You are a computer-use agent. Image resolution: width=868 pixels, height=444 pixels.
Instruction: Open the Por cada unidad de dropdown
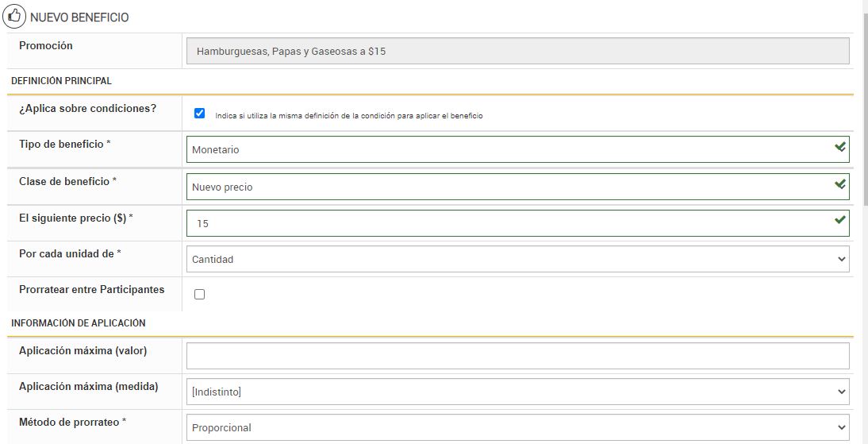click(517, 259)
